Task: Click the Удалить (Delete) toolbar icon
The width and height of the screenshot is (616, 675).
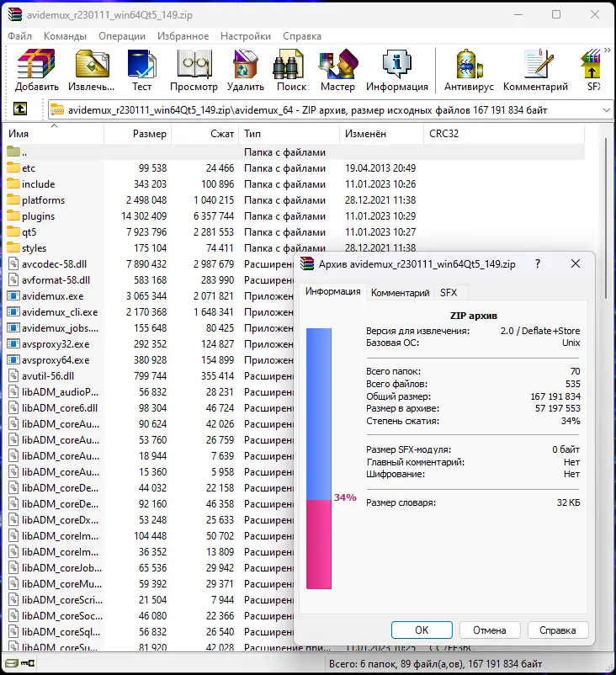Action: 246,70
